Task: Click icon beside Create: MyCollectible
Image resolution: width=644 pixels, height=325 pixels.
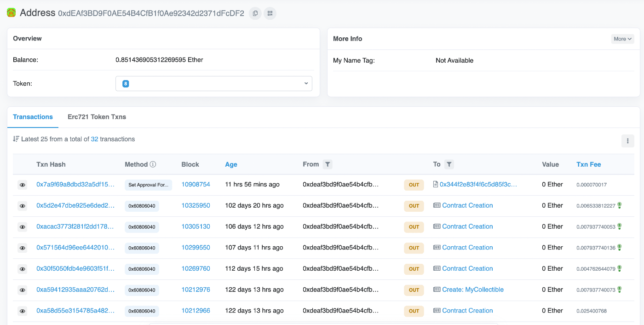Action: pos(437,290)
